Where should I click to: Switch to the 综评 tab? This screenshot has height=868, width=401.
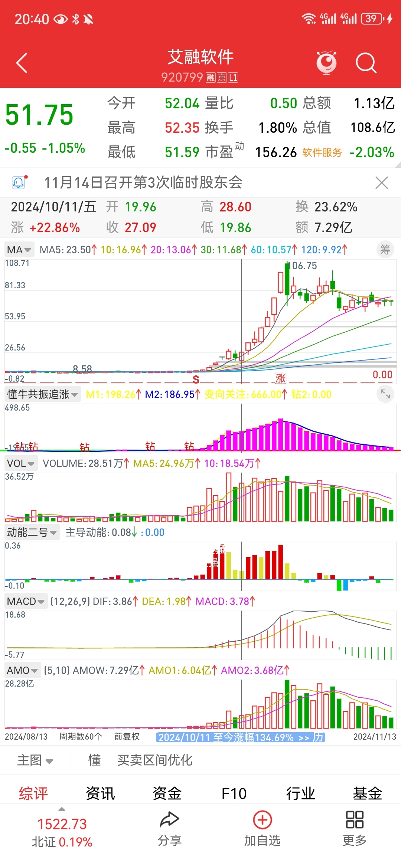(33, 793)
